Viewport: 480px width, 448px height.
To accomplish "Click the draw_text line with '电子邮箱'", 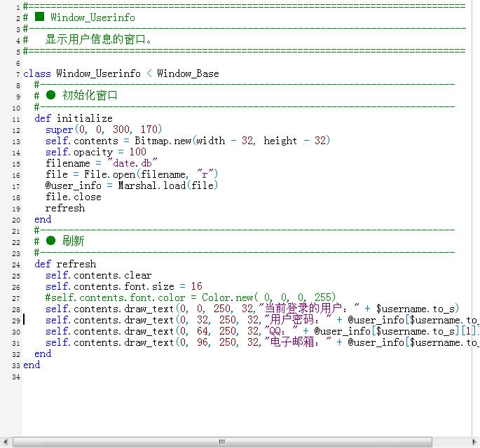I will click(262, 342).
